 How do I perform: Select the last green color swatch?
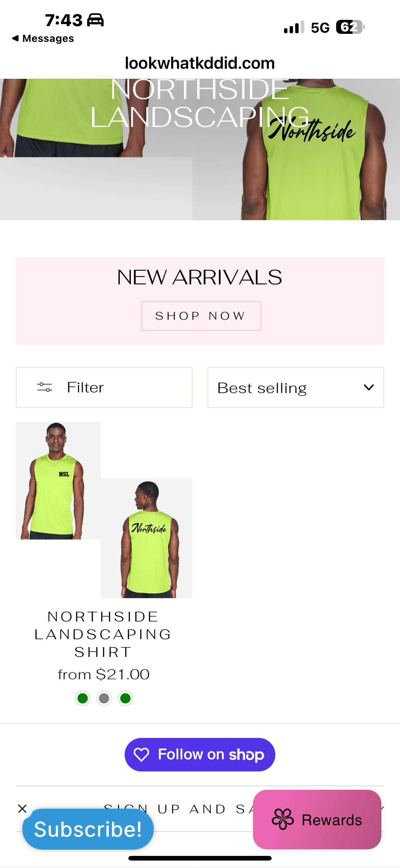coord(125,698)
